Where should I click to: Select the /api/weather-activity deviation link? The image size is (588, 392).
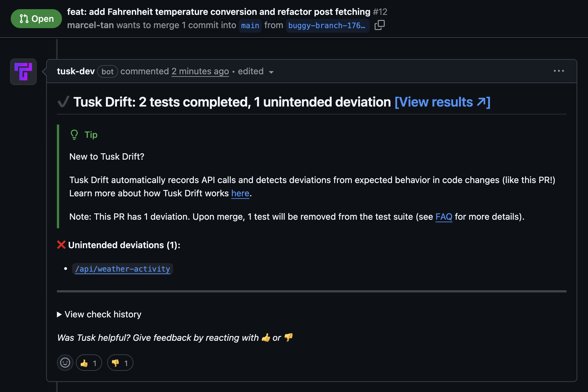click(x=123, y=269)
